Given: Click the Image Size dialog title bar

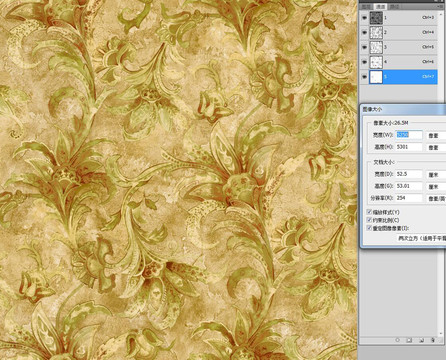Looking at the screenshot, I should [403, 109].
